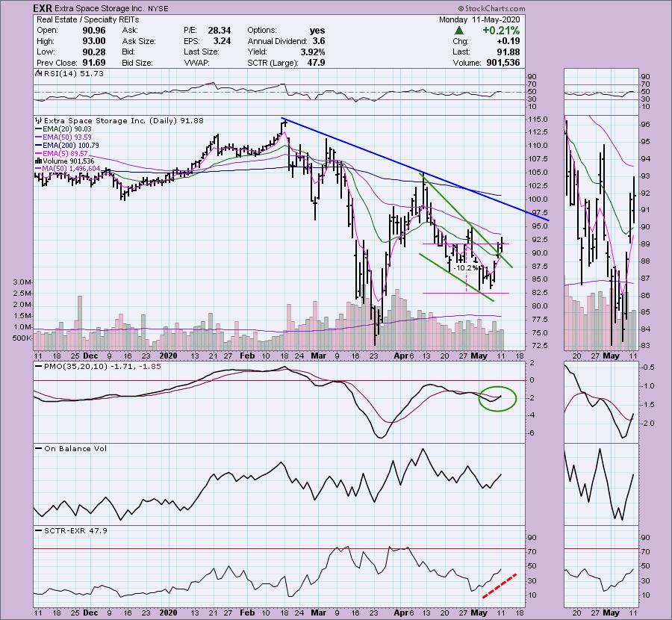Click the Chg value +0.19

pos(508,41)
